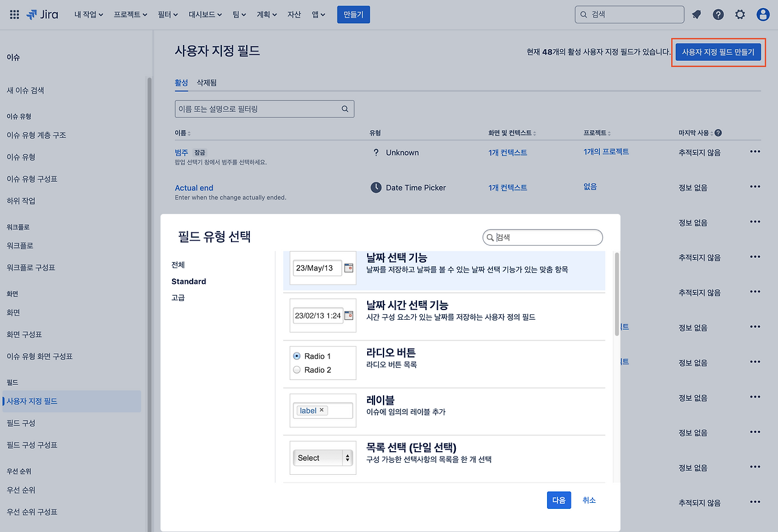
Task: Expand the 대시보드 dropdown menu
Action: tap(204, 15)
